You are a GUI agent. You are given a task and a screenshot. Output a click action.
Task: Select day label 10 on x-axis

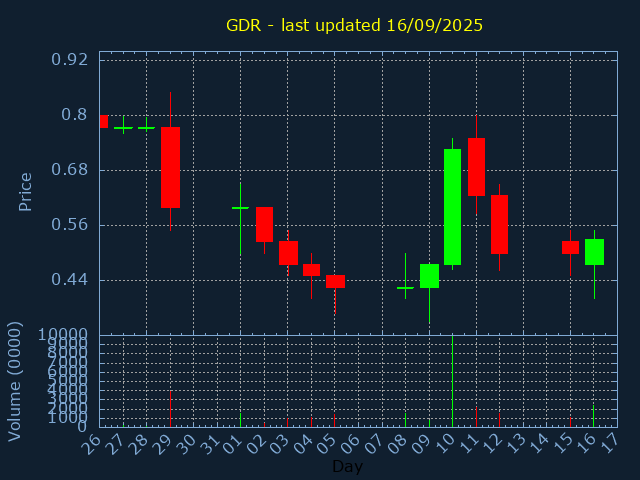[x=444, y=444]
